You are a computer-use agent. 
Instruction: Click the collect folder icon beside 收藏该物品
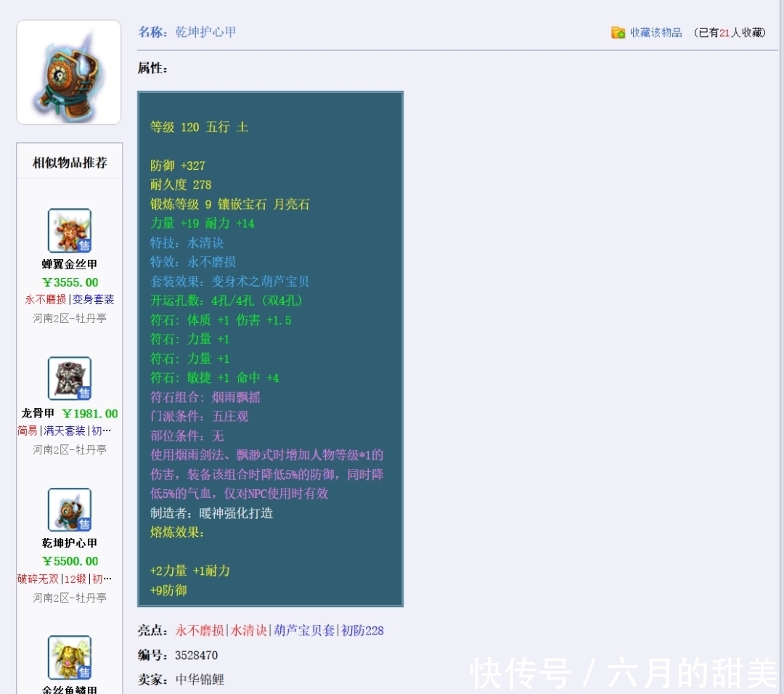tap(616, 32)
